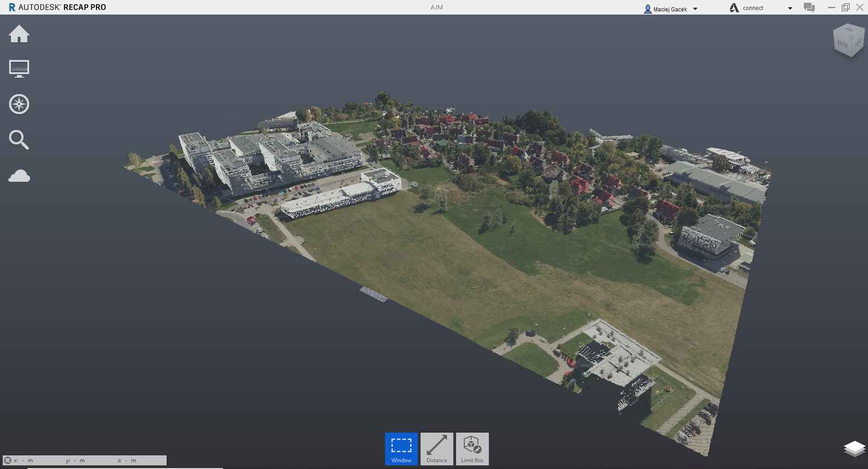Click the Maciej Gacek user name
This screenshot has height=469, width=868.
point(670,9)
